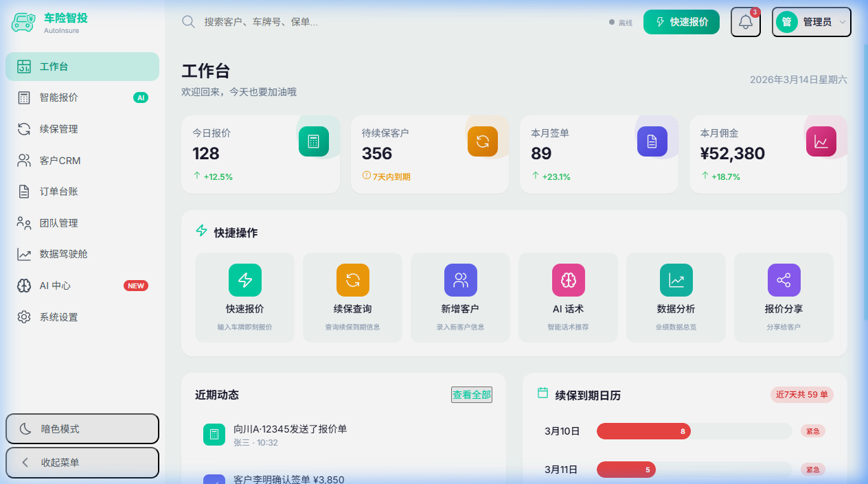Open the 数据分析 chart icon

point(676,280)
